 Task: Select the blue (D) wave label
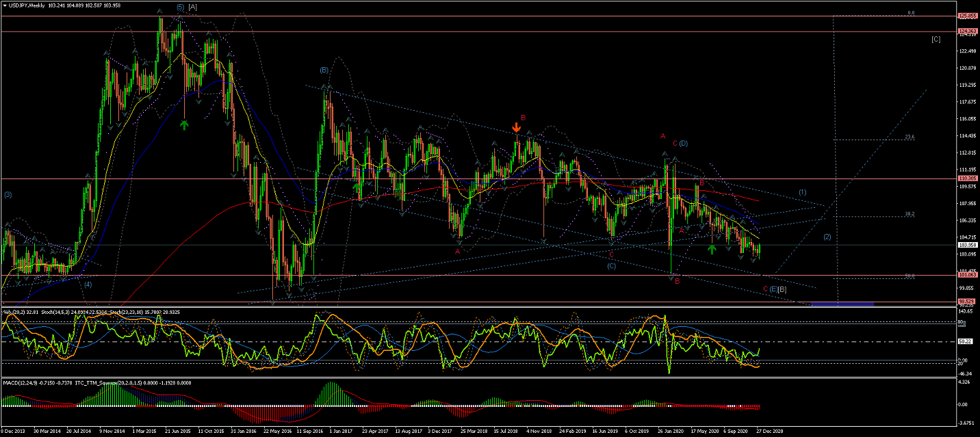(683, 143)
